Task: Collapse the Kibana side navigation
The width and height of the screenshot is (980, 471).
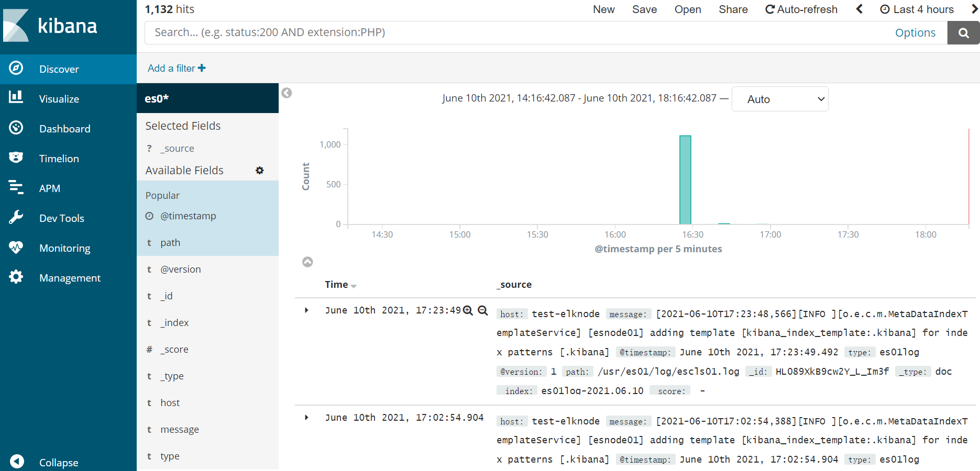Action: point(17,462)
